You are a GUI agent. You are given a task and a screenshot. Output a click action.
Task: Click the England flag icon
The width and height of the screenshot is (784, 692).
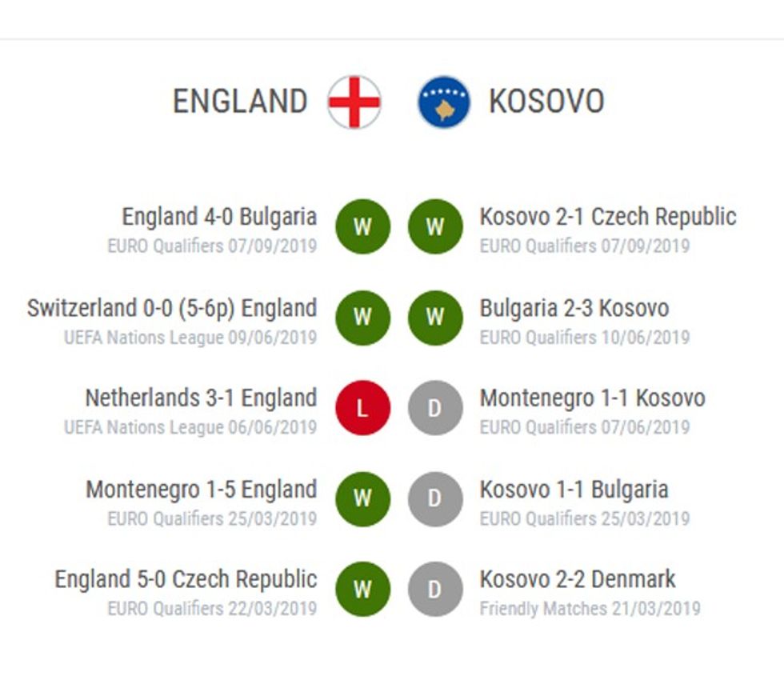[x=354, y=102]
